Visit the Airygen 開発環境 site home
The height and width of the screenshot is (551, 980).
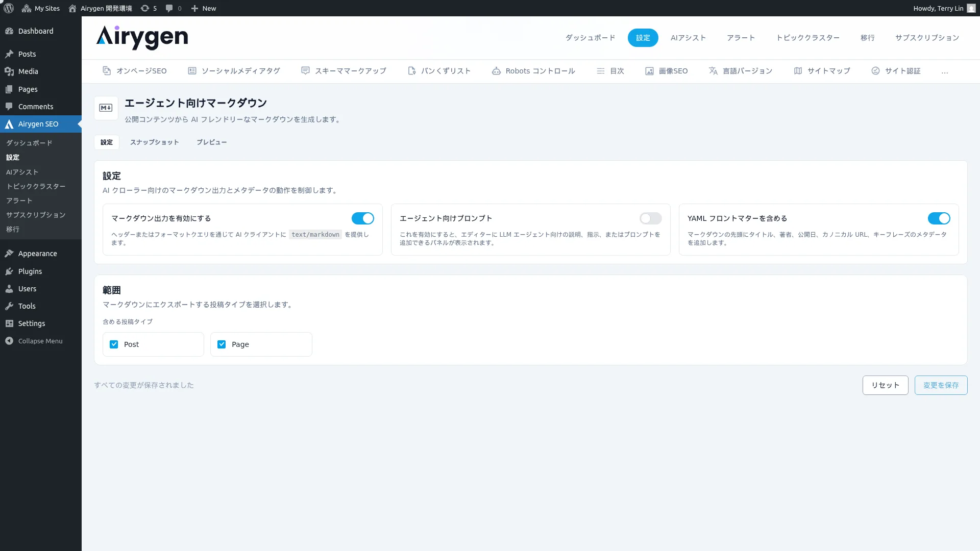coord(100,8)
